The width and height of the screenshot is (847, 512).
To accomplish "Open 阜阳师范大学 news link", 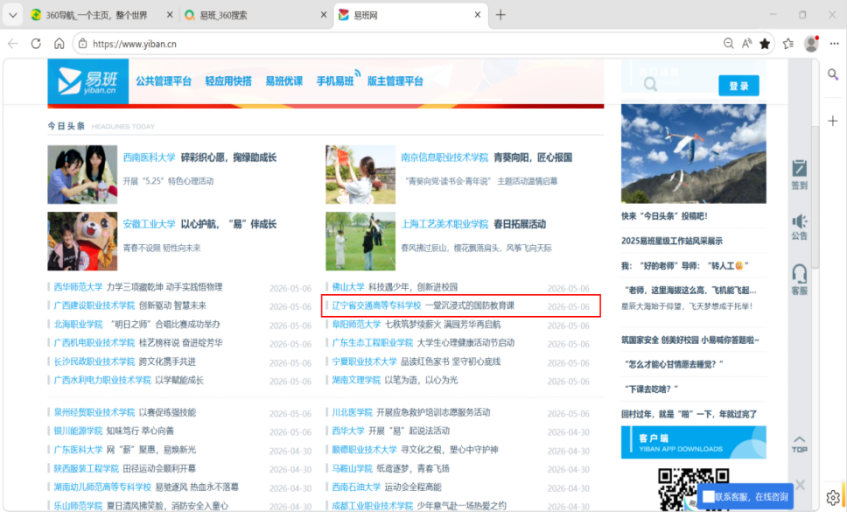I will [x=416, y=324].
